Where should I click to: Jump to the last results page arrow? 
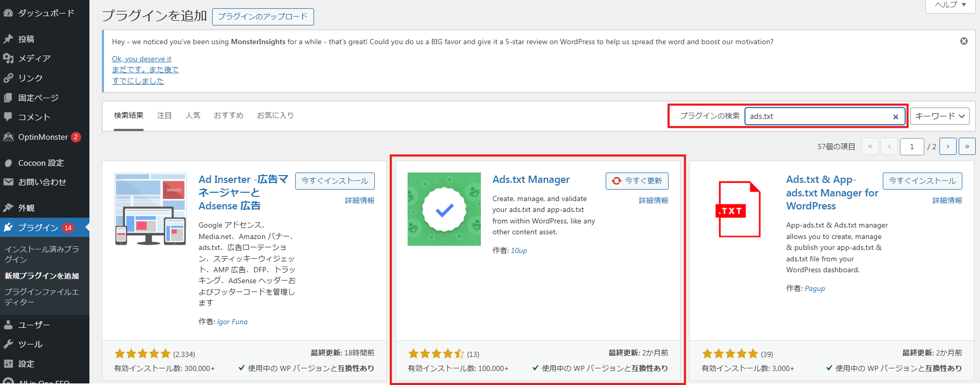click(967, 147)
